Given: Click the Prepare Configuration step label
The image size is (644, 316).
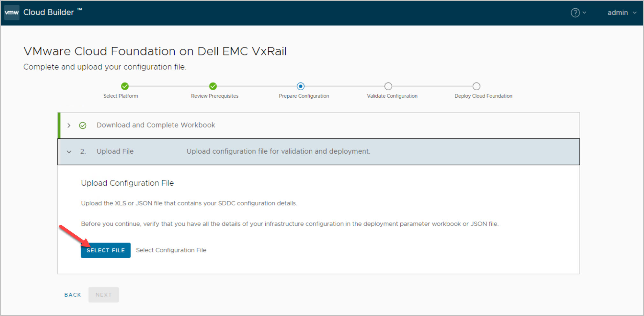Looking at the screenshot, I should click(x=304, y=96).
